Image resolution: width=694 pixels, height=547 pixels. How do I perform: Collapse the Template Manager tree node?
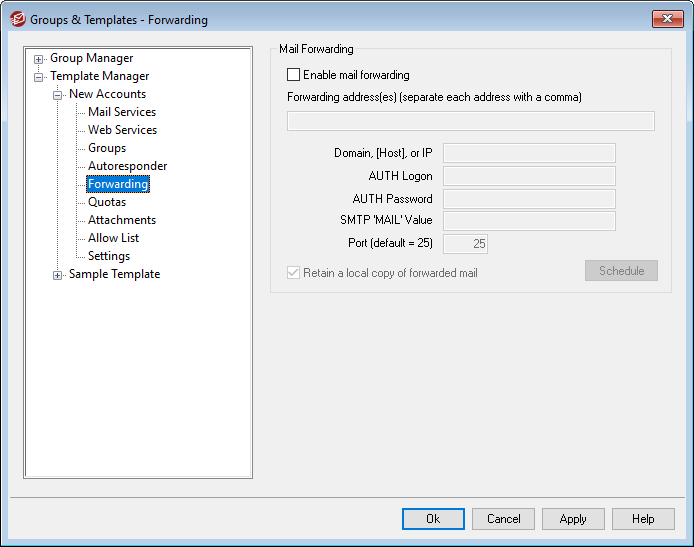(x=39, y=77)
